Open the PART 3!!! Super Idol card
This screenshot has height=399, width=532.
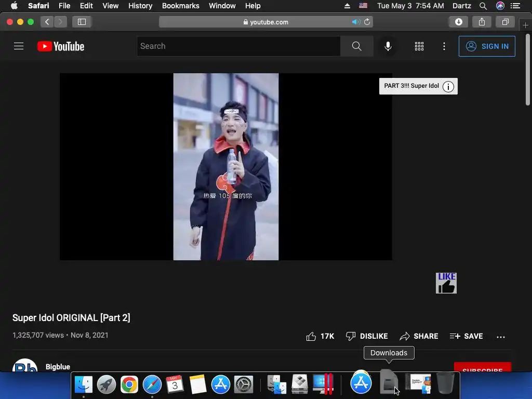click(x=411, y=86)
